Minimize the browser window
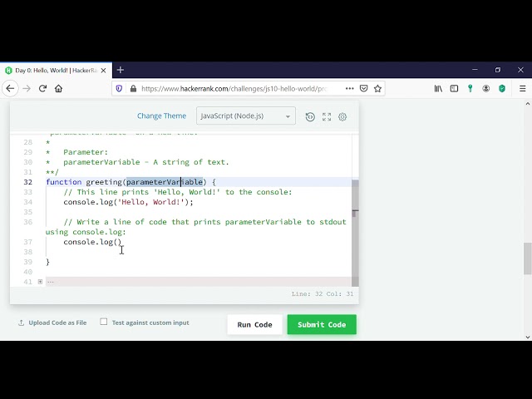Viewport: 532px width, 399px height. point(475,70)
